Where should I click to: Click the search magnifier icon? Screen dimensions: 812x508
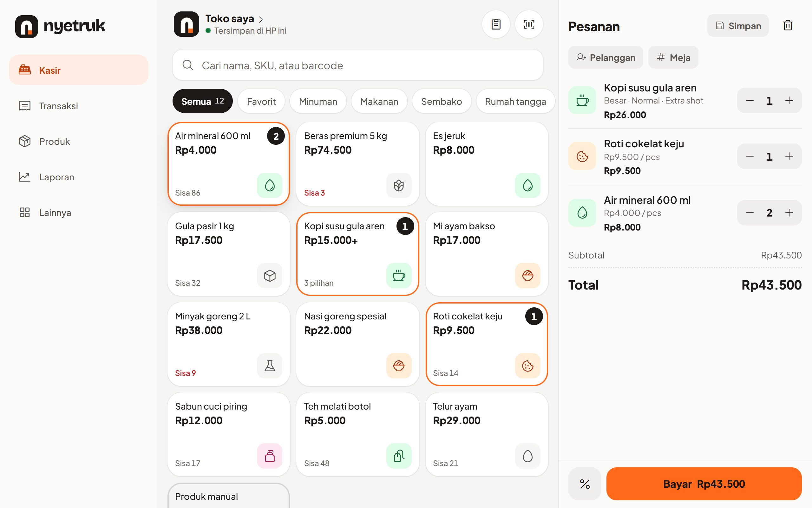188,65
